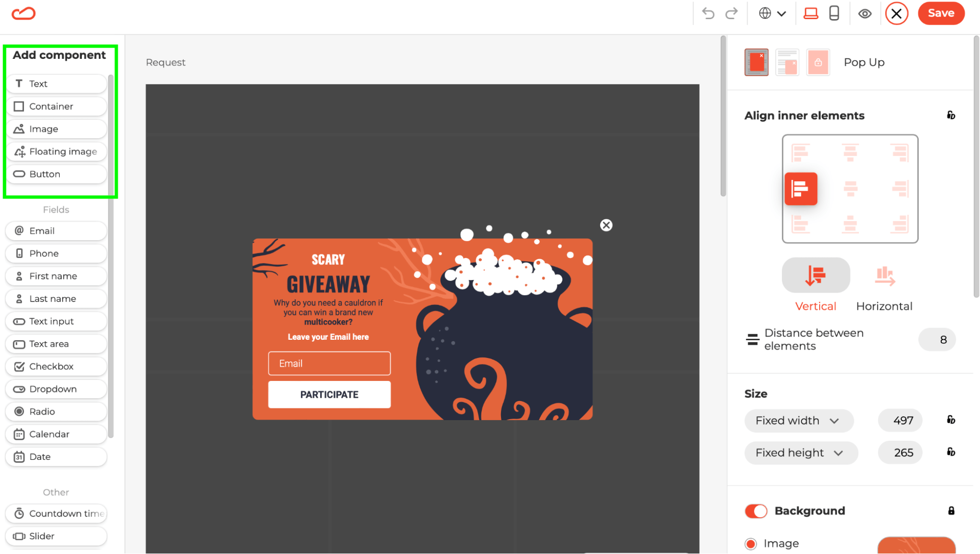The image size is (980, 554).
Task: Align inner elements bottom left
Action: [x=801, y=225]
